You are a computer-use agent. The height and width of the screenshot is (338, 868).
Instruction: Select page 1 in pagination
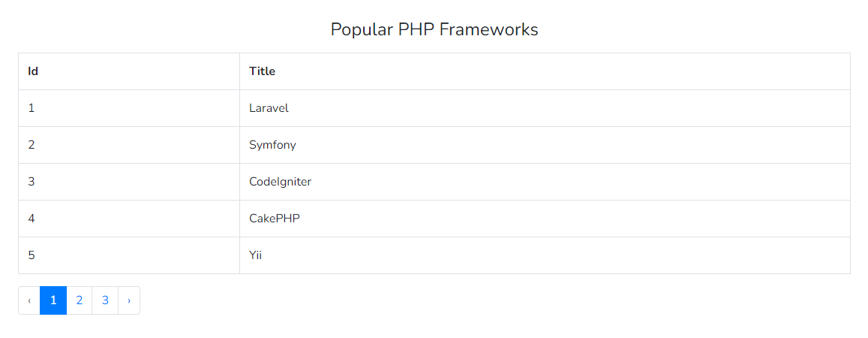point(54,300)
